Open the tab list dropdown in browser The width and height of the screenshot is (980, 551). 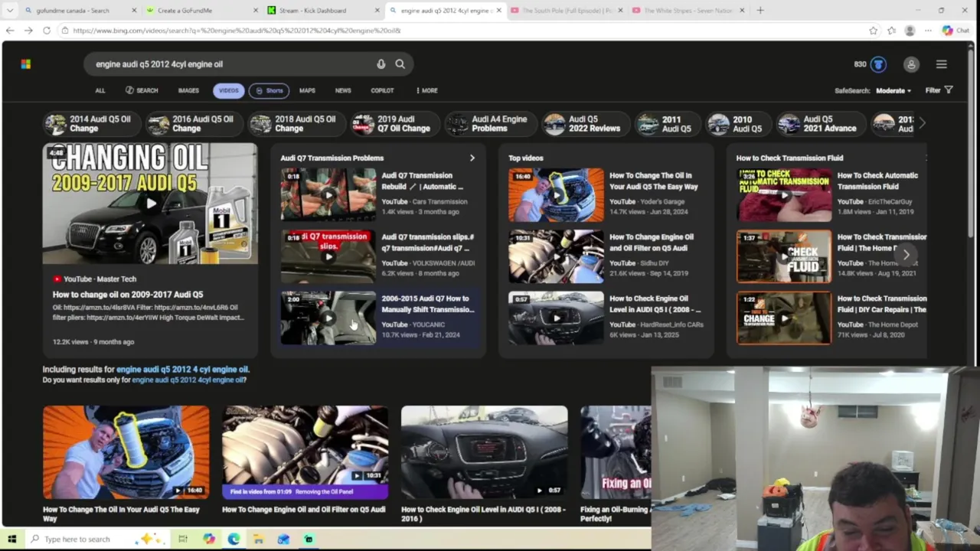pyautogui.click(x=10, y=11)
